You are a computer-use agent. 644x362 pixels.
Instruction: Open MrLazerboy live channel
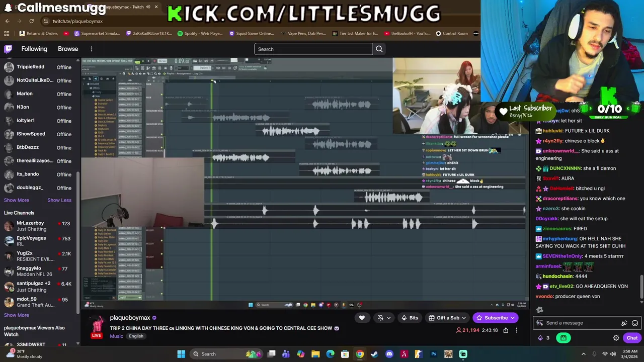point(38,226)
